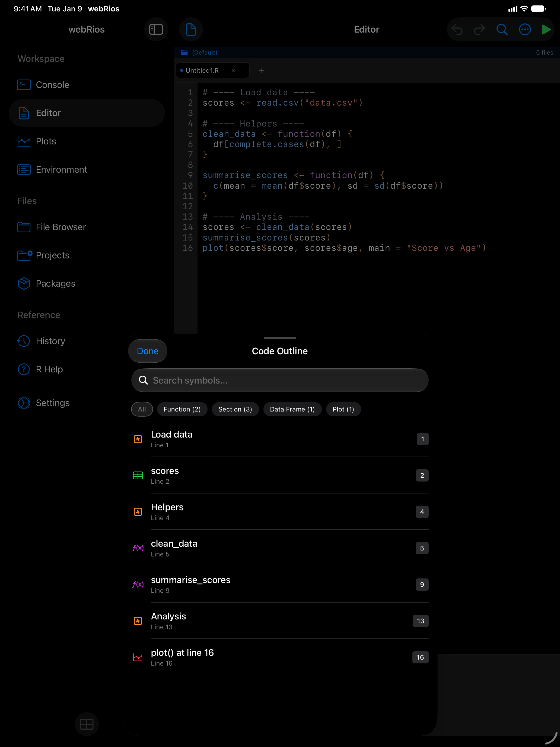Jump to Helpers section
Image resolution: width=560 pixels, height=747 pixels.
(280, 512)
